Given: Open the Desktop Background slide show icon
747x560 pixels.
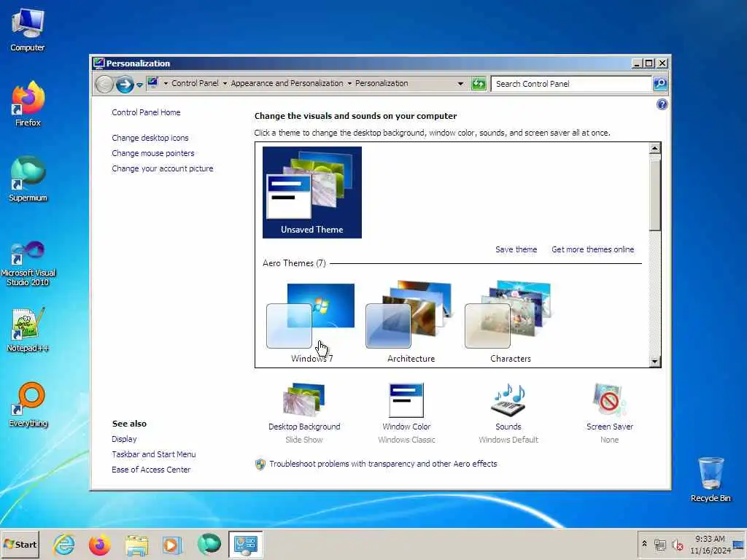Looking at the screenshot, I should coord(304,400).
